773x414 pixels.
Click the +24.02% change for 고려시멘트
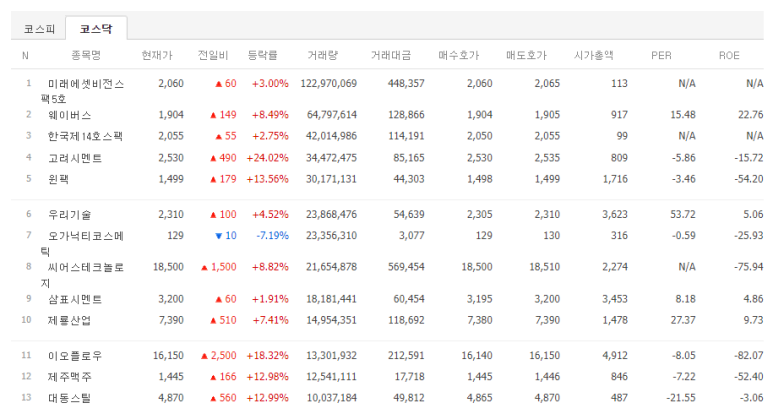click(x=268, y=158)
